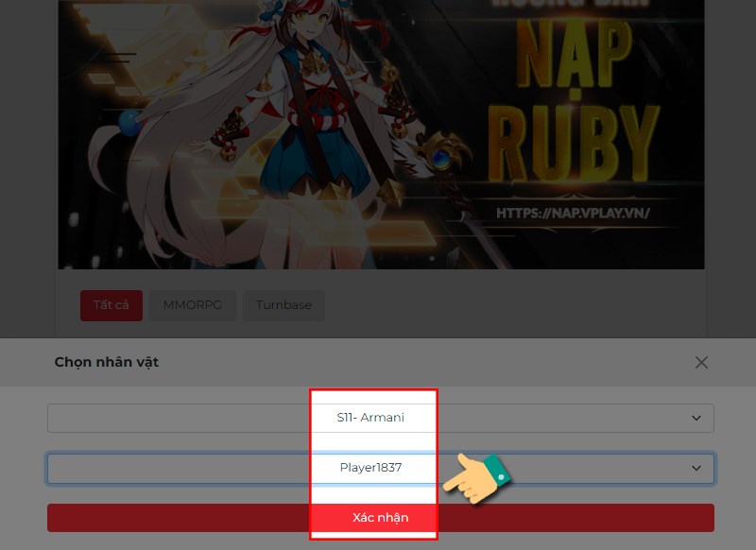Image resolution: width=756 pixels, height=550 pixels.
Task: Click the Xác nhận confirm button
Action: [x=381, y=518]
